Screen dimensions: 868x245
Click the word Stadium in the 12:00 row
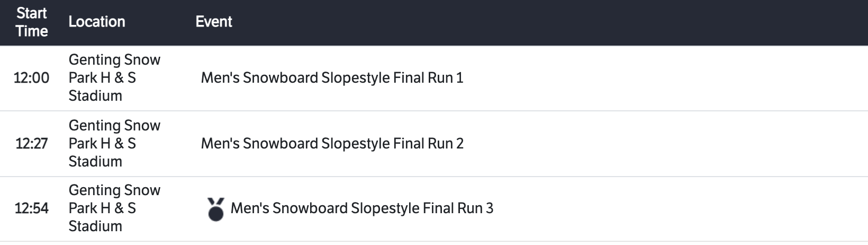[x=95, y=96]
